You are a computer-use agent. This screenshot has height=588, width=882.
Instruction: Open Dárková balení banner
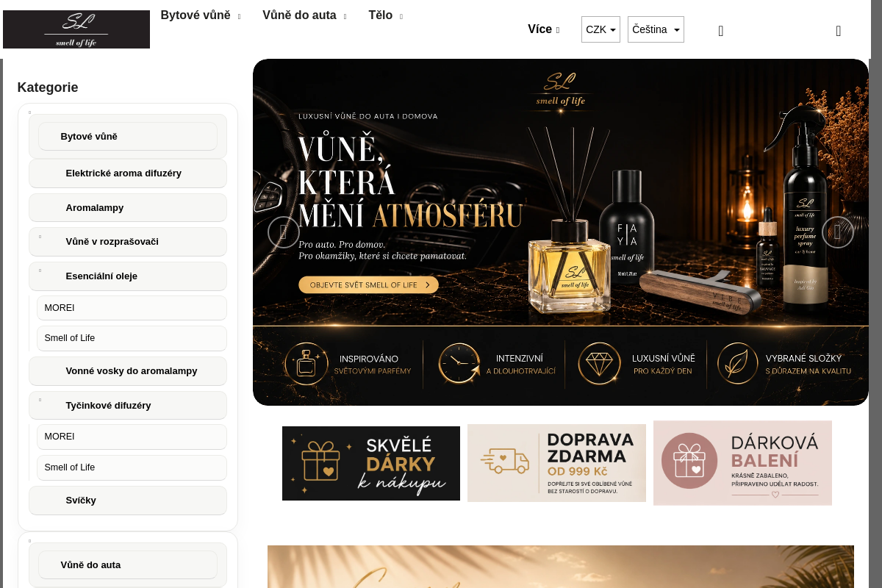[x=742, y=463]
